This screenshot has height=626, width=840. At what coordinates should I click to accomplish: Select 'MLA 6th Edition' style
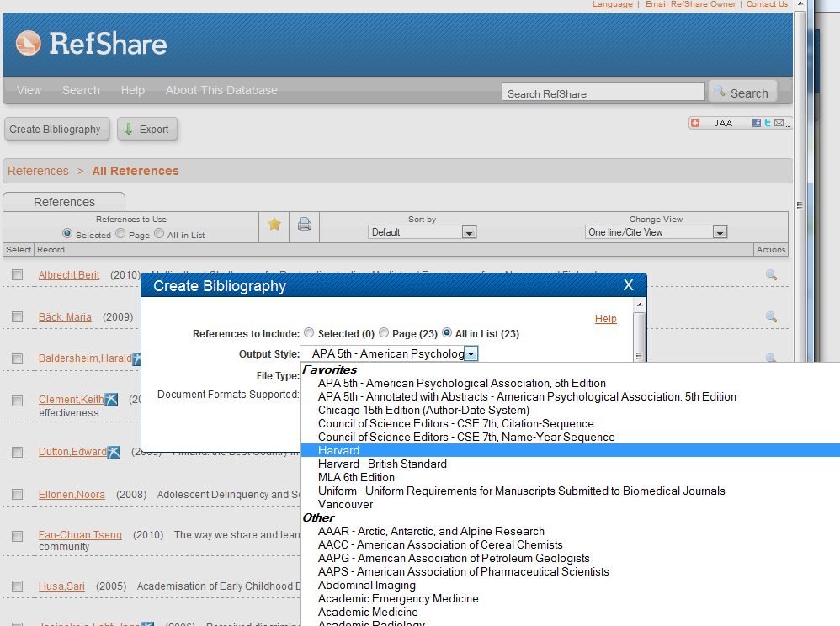pyautogui.click(x=356, y=477)
